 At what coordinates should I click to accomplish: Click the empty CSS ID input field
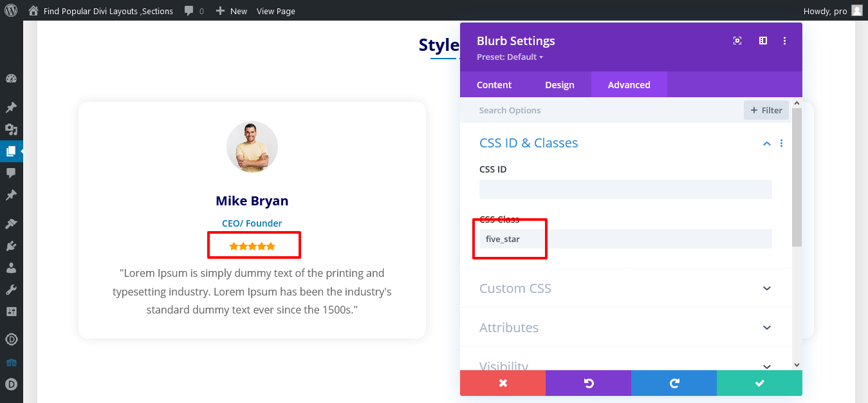625,189
